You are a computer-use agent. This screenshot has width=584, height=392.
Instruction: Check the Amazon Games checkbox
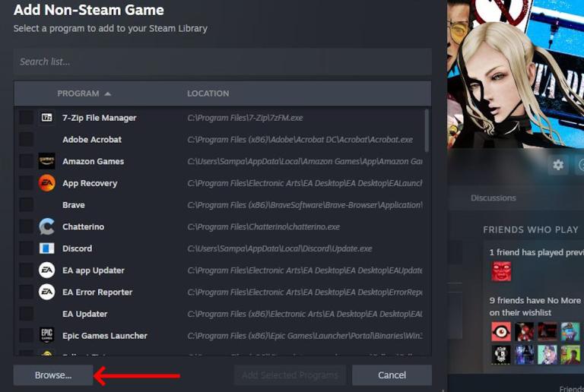click(26, 161)
